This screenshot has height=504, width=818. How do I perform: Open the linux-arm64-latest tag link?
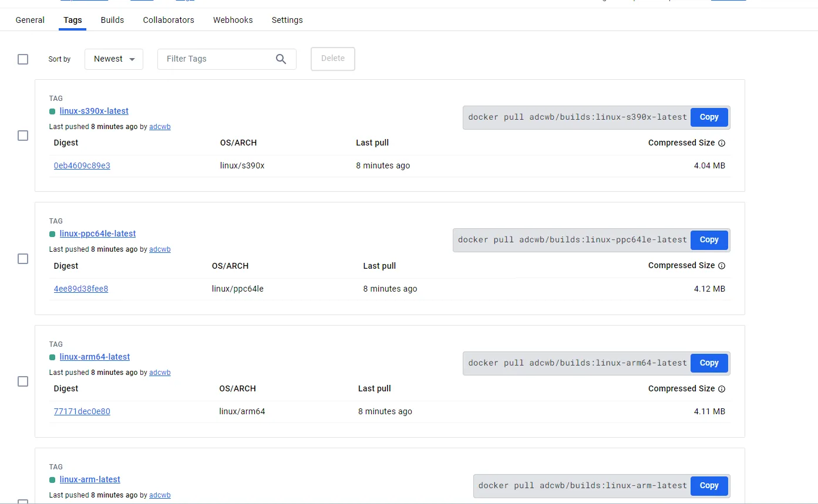(95, 357)
